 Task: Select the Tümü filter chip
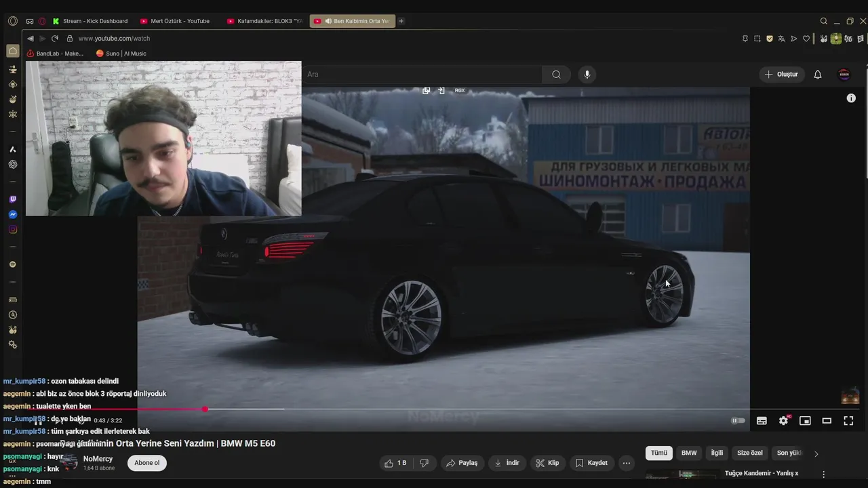tap(659, 453)
